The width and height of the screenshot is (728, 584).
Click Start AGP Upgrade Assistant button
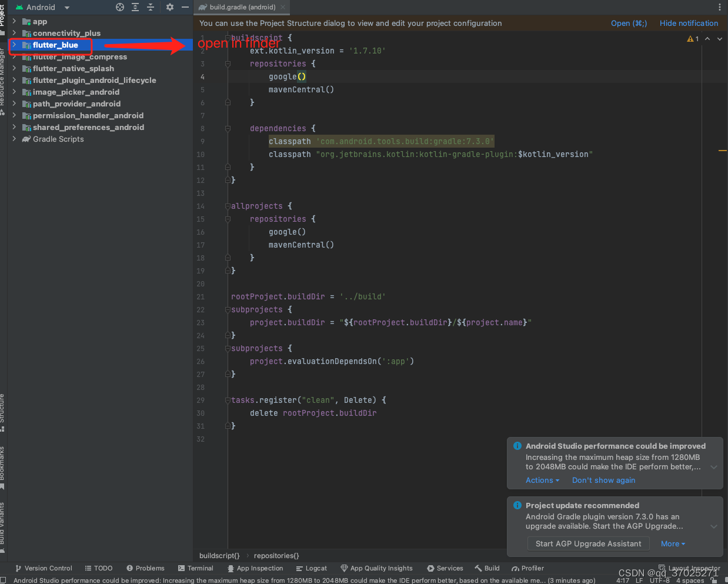[588, 543]
